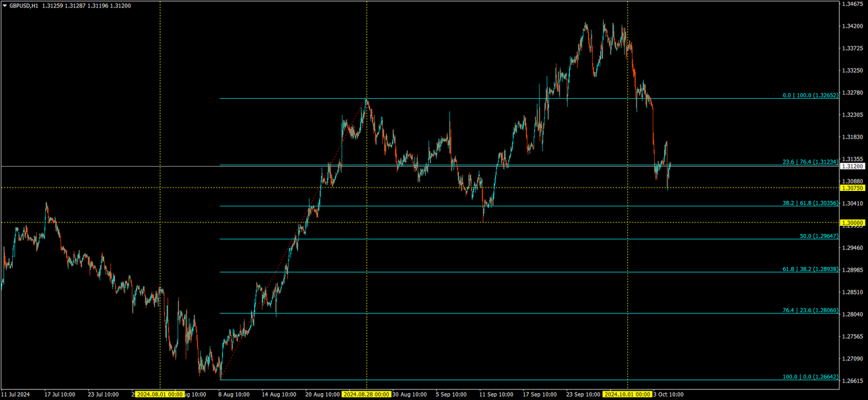The height and width of the screenshot is (400, 868).
Task: Select the 76.4 | 23.6 (1.28060) Fibonacci label
Action: (x=810, y=310)
